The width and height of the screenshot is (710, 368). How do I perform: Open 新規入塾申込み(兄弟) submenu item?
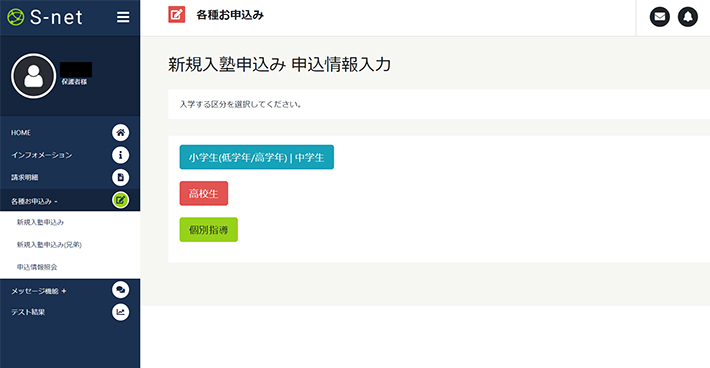coord(49,244)
